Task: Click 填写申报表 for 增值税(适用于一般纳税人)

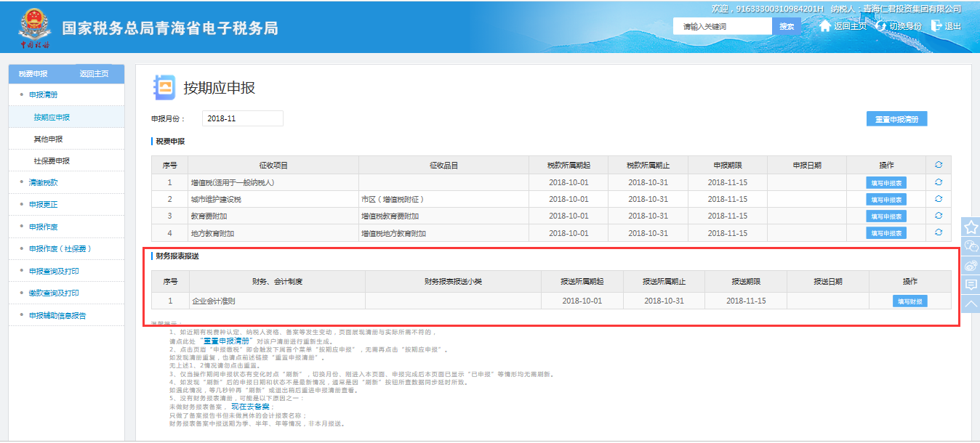Action: (x=886, y=183)
